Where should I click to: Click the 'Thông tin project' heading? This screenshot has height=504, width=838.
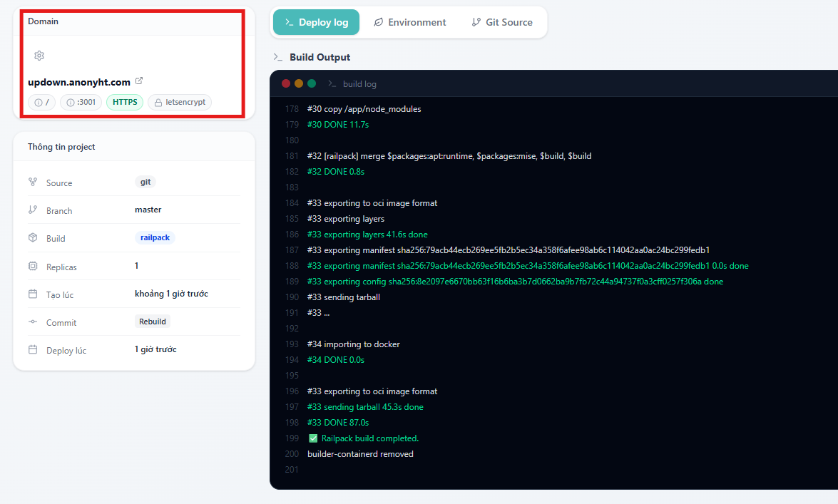click(x=61, y=146)
